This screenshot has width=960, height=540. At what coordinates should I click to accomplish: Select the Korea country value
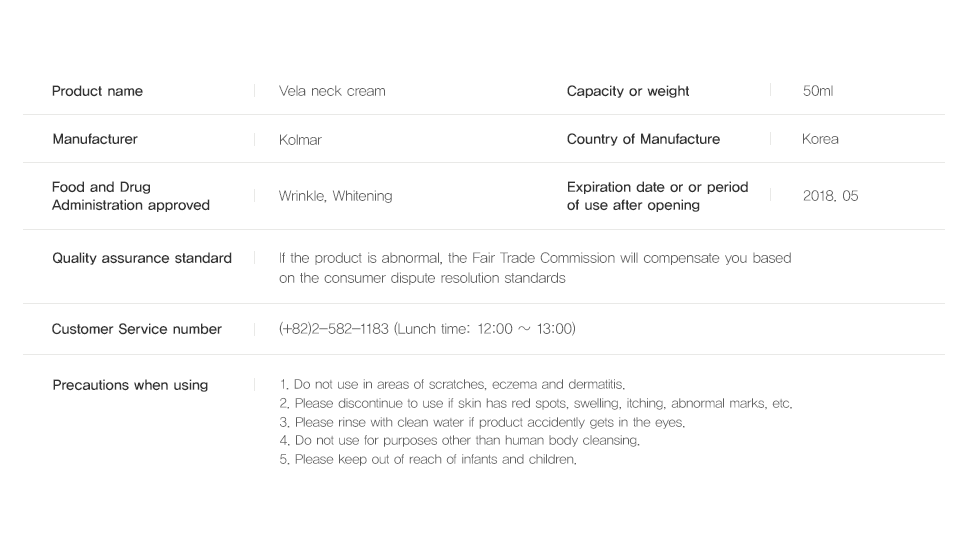click(x=820, y=139)
